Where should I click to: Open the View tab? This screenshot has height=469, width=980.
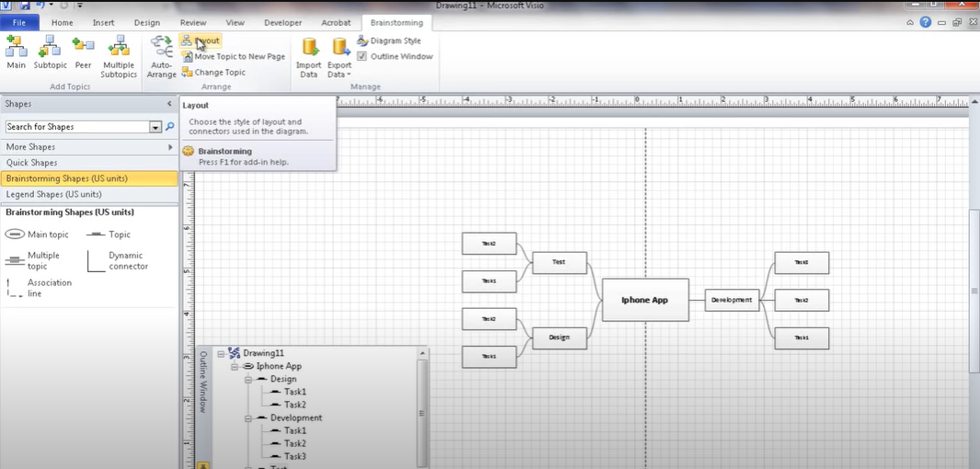[235, 22]
